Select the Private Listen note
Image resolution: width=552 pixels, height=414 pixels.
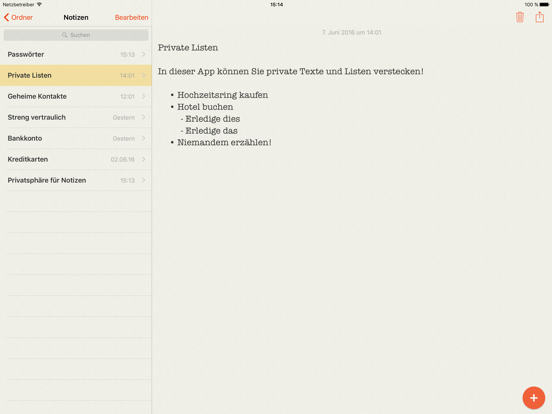(76, 75)
